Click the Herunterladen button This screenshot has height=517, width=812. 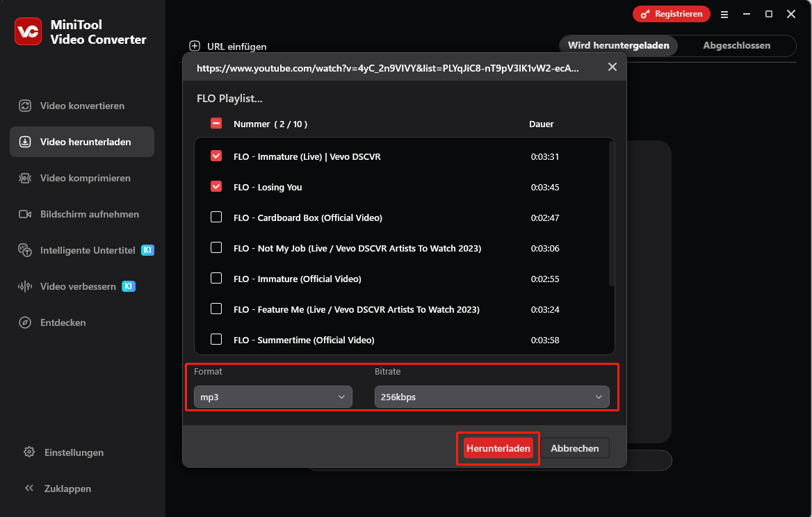point(498,448)
